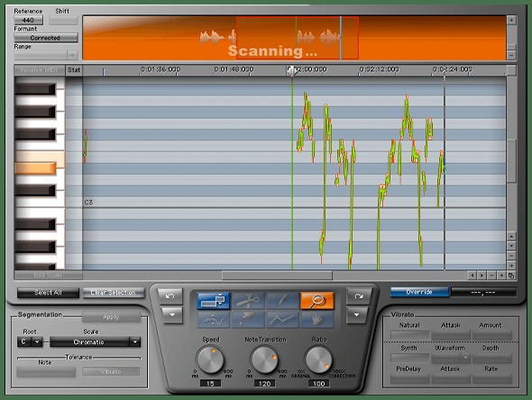
Task: Select the Pencil tool
Action: pyautogui.click(x=282, y=301)
